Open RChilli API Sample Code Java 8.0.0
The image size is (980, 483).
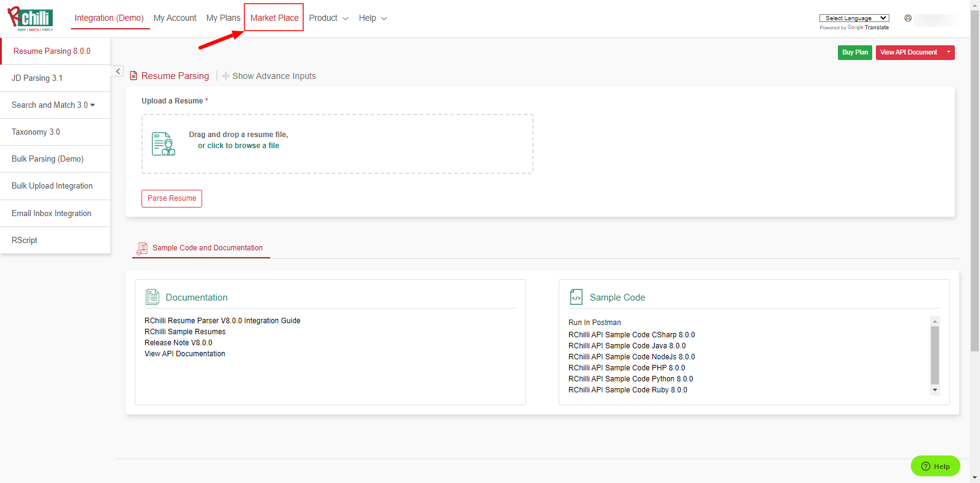[627, 346]
